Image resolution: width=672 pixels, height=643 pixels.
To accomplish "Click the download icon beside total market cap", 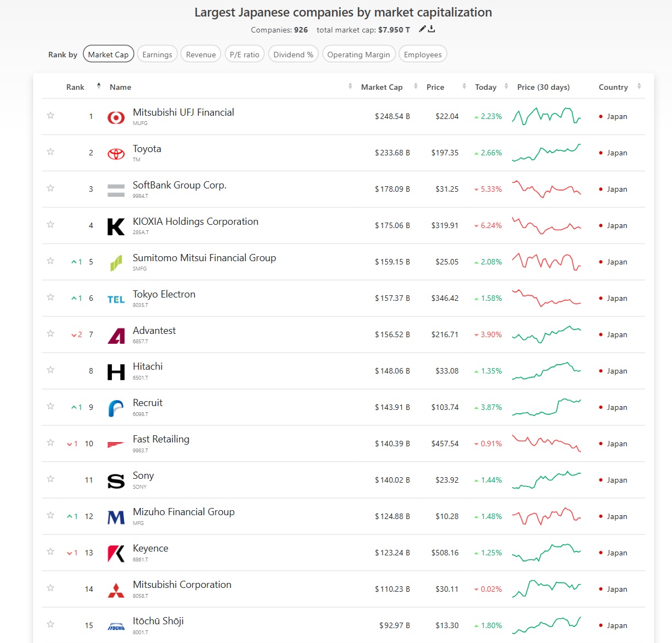I will point(432,29).
